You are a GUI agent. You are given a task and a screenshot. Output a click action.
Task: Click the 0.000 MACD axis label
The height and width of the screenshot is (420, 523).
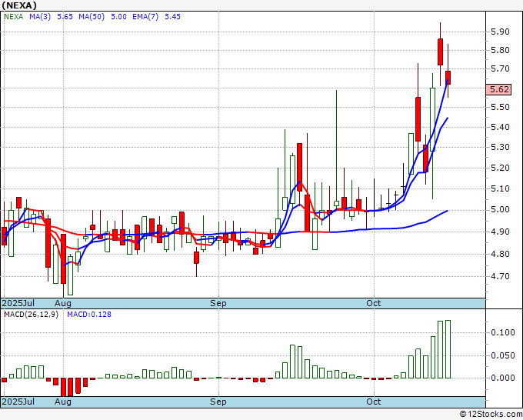[x=503, y=378]
